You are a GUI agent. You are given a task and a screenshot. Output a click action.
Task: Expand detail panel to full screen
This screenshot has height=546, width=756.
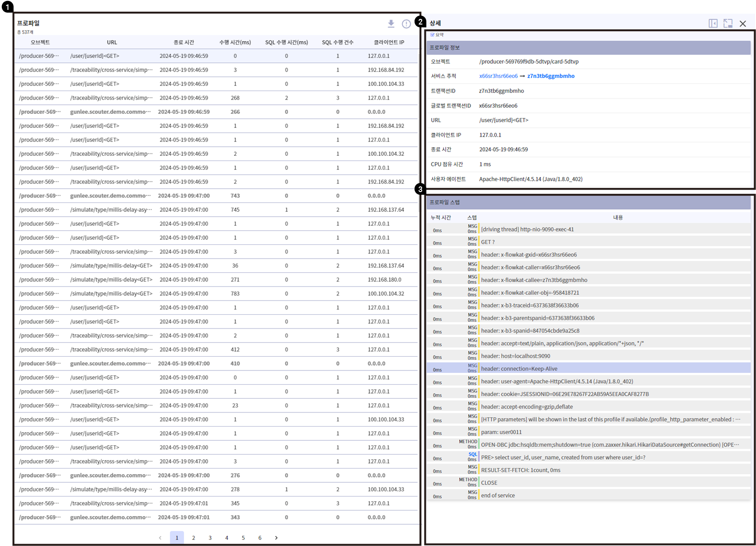728,24
